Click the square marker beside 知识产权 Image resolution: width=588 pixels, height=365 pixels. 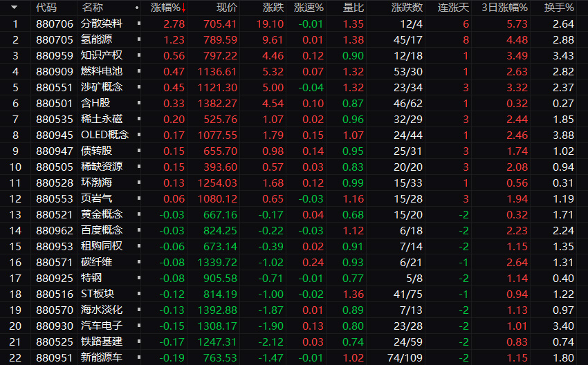(139, 55)
